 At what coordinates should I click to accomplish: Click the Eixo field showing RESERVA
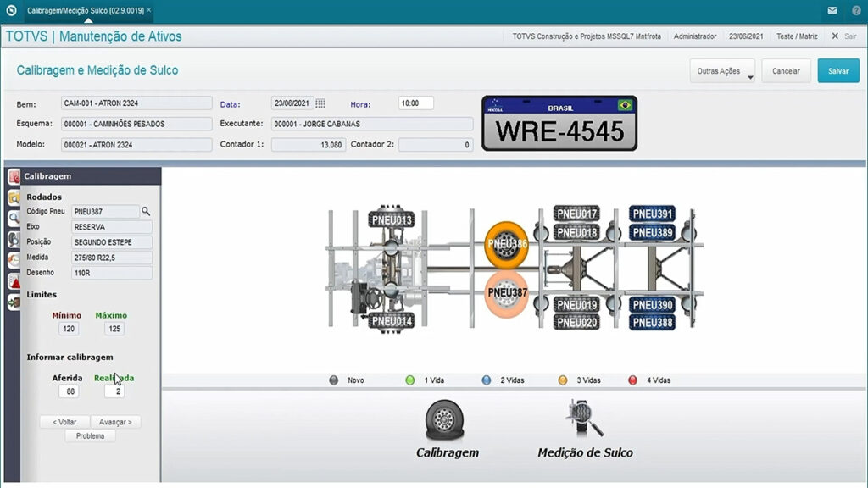click(x=111, y=227)
